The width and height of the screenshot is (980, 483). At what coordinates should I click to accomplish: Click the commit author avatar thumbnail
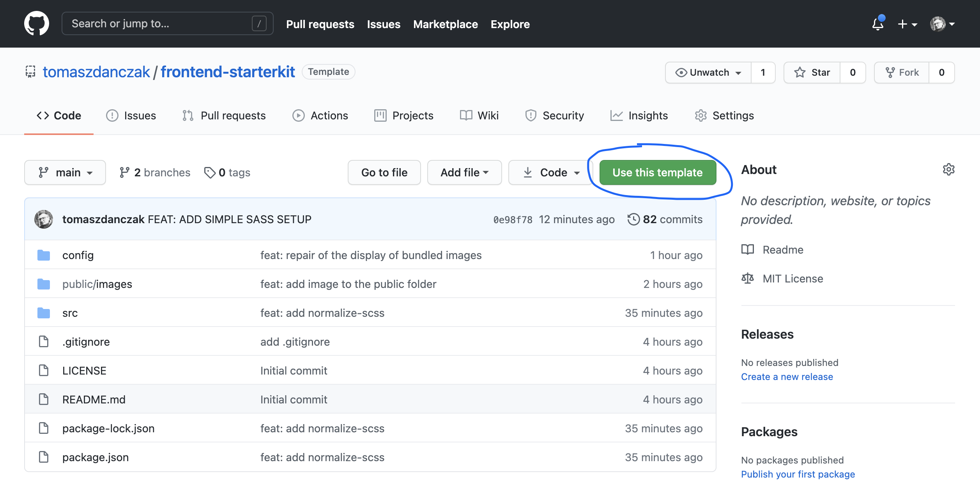point(44,219)
